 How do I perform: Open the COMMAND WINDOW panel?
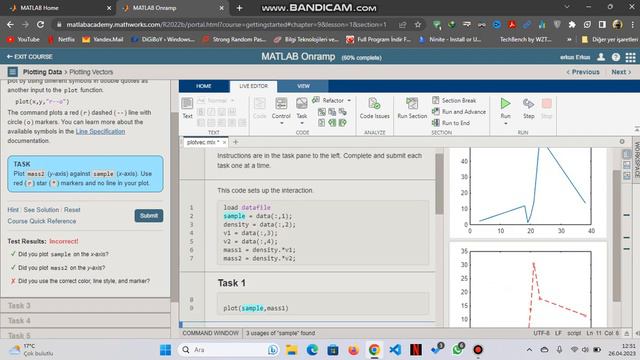[211, 333]
